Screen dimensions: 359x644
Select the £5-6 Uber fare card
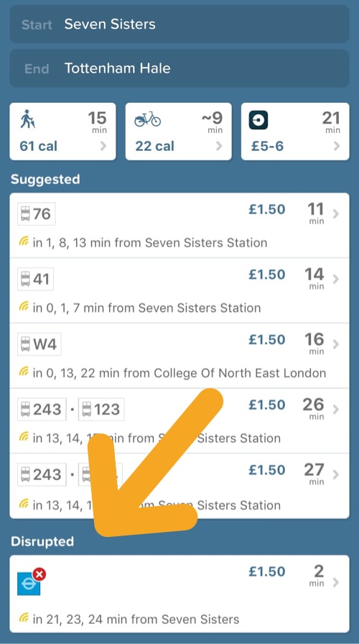[295, 132]
